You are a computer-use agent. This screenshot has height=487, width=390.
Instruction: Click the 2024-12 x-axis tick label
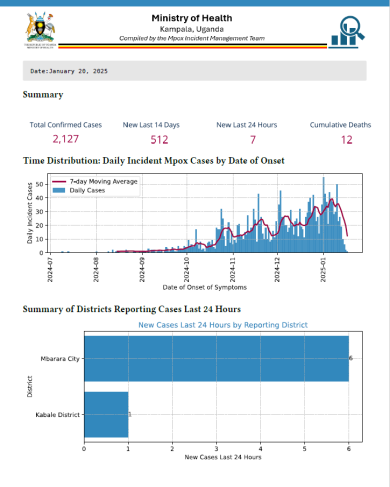(277, 269)
